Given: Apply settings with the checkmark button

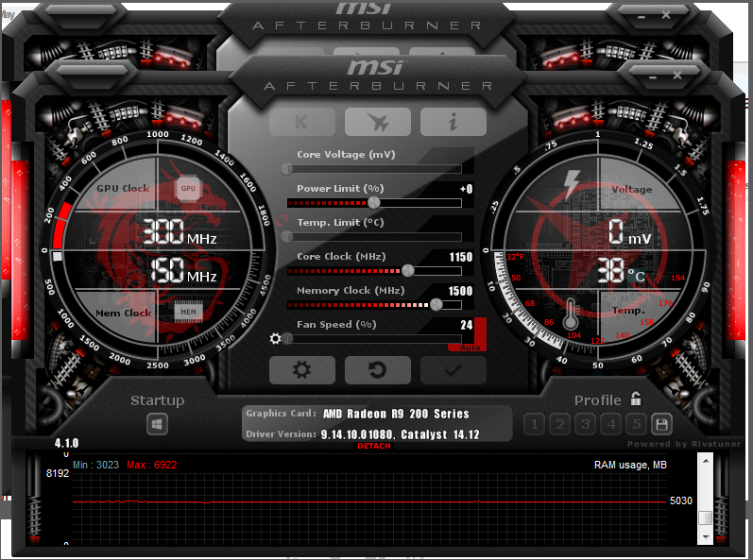Looking at the screenshot, I should (x=453, y=370).
